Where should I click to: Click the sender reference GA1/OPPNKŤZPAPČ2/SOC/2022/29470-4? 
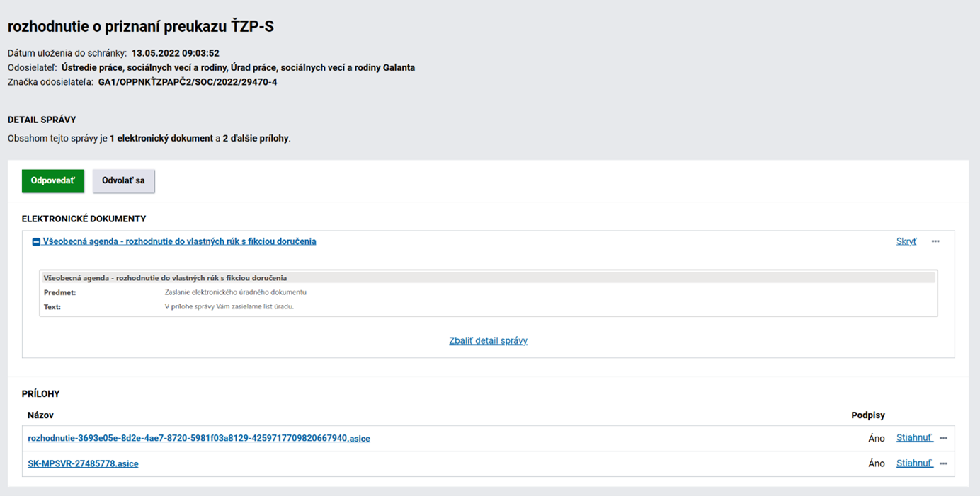[188, 82]
